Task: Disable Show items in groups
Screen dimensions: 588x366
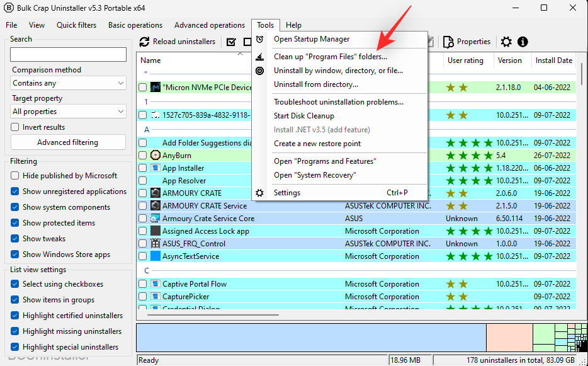Action: pyautogui.click(x=15, y=300)
